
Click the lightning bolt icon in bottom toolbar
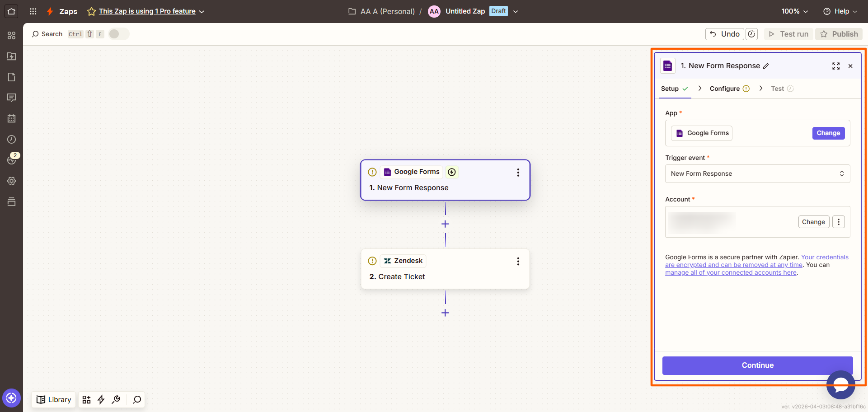pos(101,399)
